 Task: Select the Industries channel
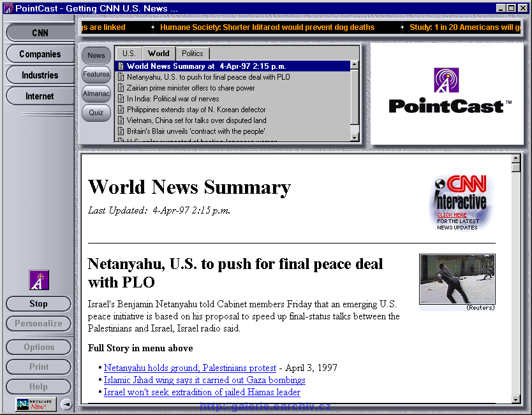(x=40, y=75)
